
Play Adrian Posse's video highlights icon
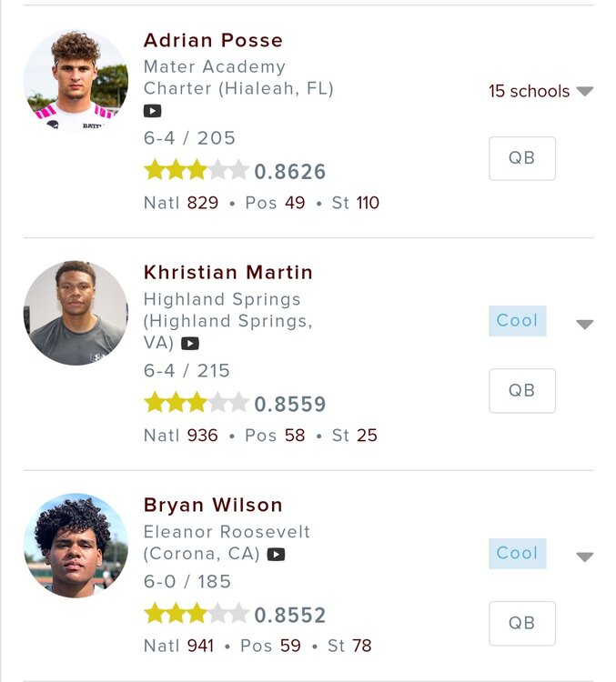(152, 111)
